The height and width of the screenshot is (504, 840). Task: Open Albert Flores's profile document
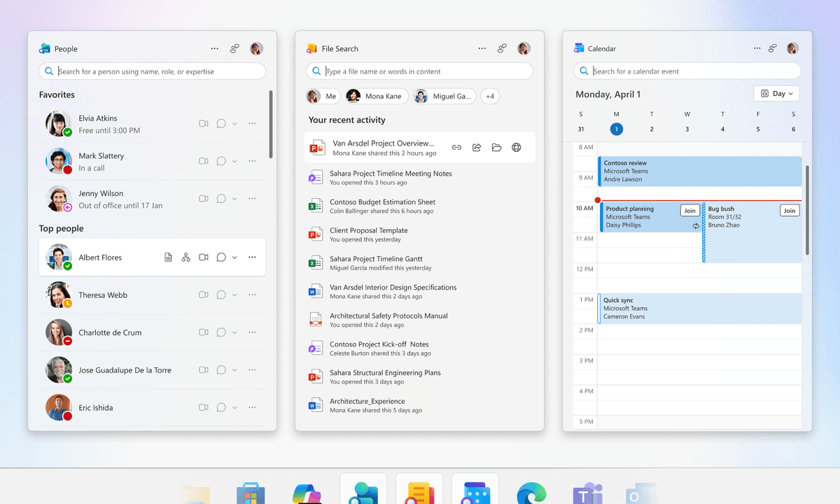(x=168, y=257)
